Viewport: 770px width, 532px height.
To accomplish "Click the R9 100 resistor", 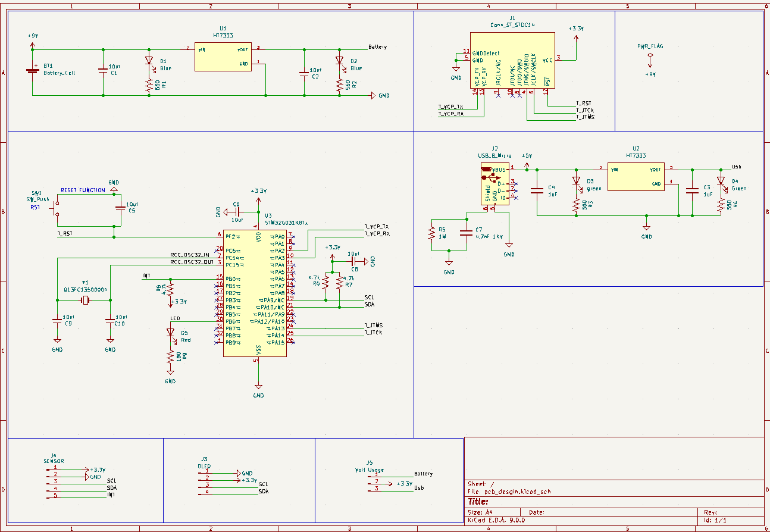I will click(170, 358).
